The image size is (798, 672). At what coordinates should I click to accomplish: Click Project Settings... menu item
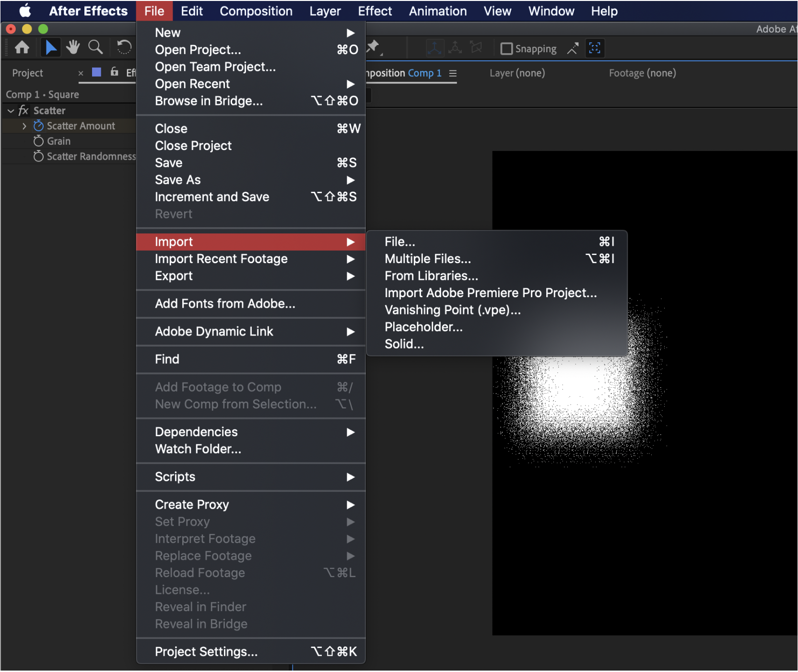[x=251, y=652]
